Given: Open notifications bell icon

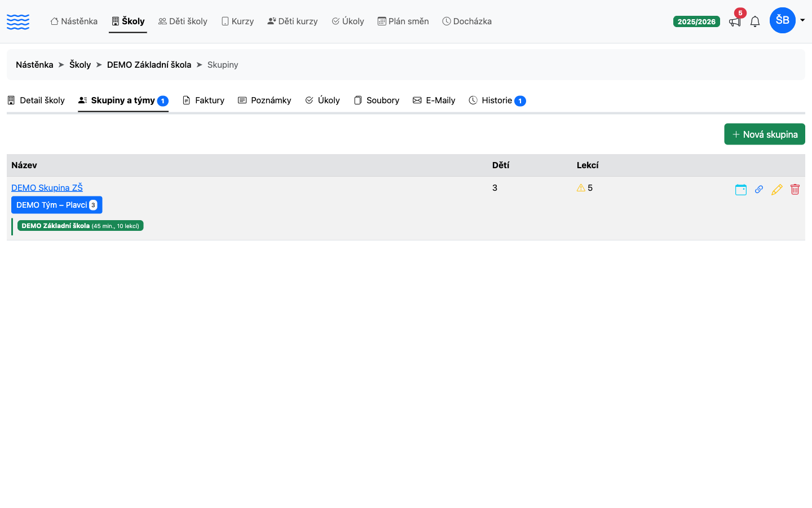Looking at the screenshot, I should 755,21.
